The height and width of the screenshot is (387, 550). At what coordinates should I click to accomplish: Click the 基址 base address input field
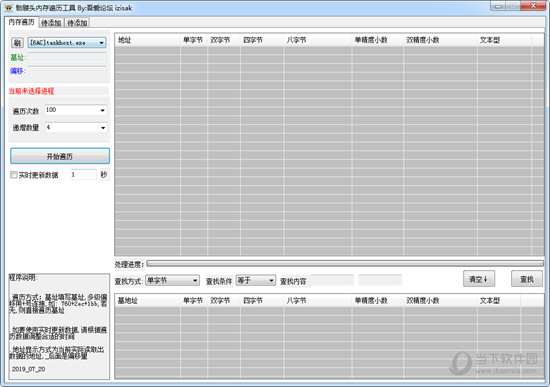[67, 58]
